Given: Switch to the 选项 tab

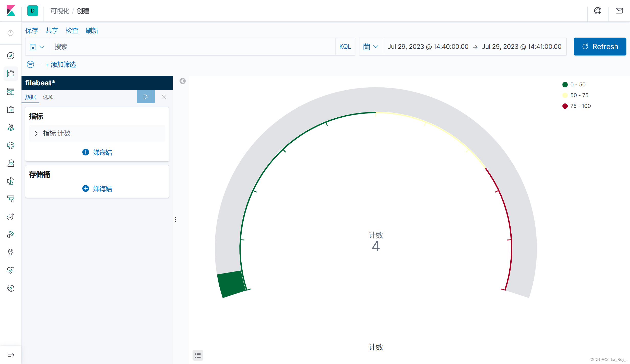Looking at the screenshot, I should point(48,97).
